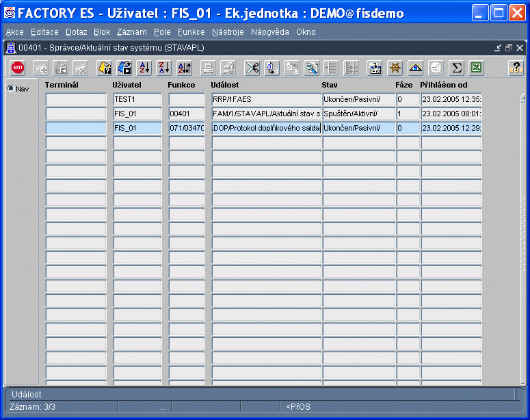Click the greyed duplicate record icon

point(61,68)
